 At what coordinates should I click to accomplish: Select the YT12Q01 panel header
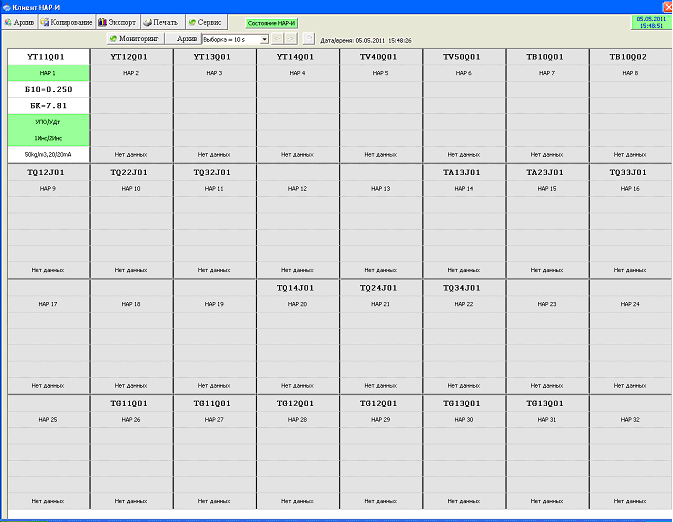point(131,57)
